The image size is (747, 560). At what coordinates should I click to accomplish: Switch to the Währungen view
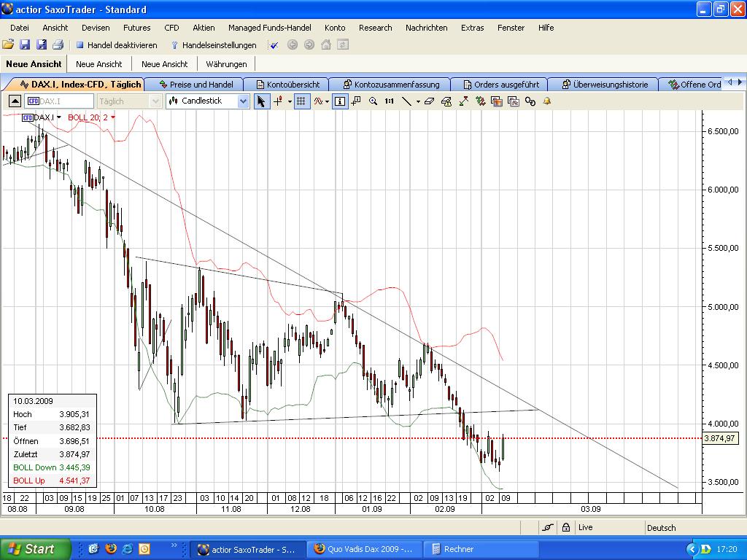(x=227, y=63)
